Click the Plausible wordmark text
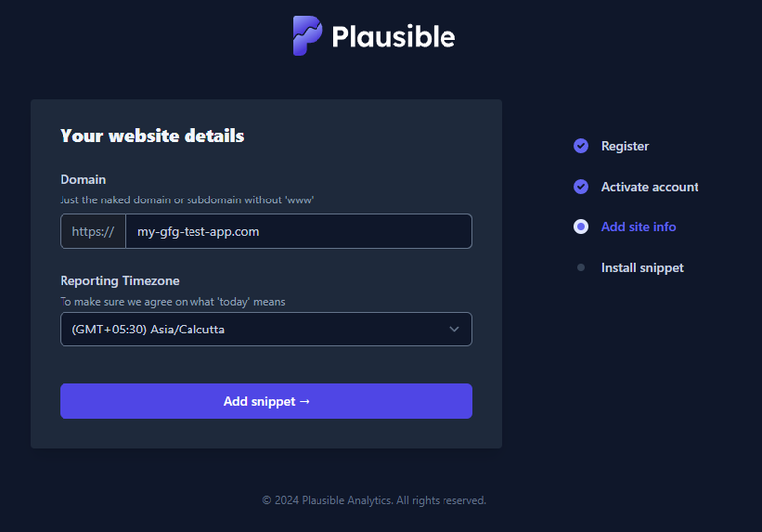 (393, 37)
